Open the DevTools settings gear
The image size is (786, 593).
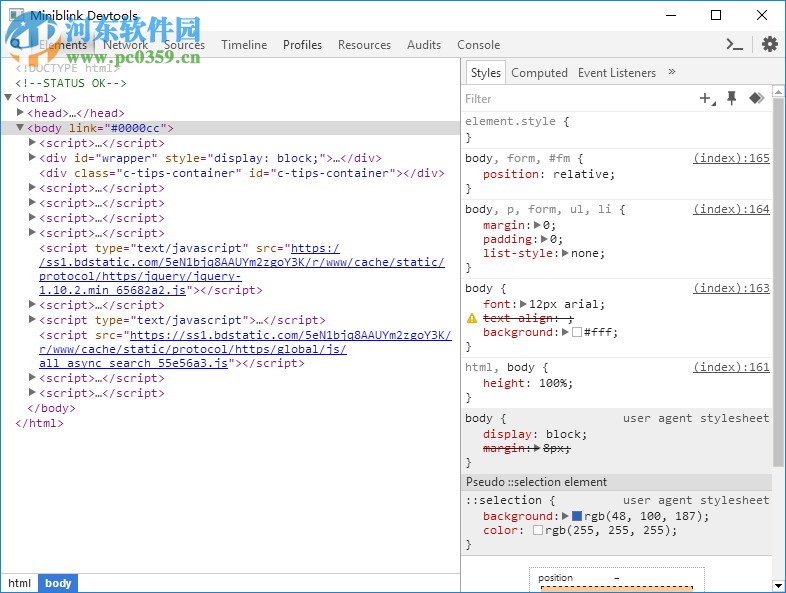(769, 44)
